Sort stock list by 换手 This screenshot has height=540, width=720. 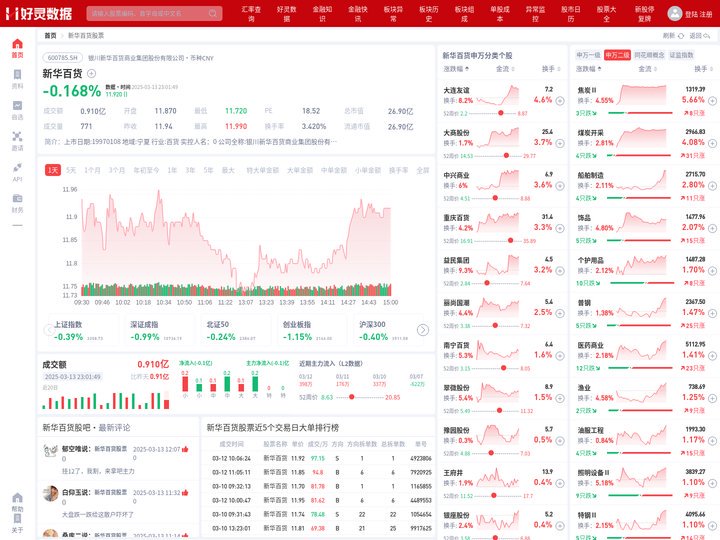click(x=551, y=69)
